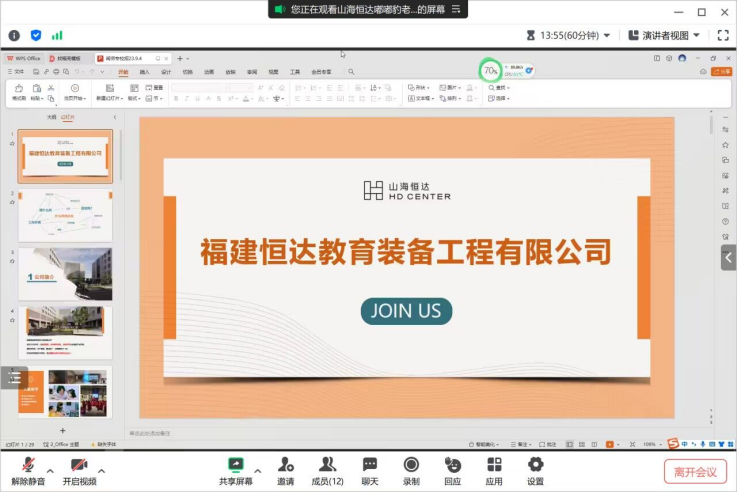Open the 文件 file menu
The image size is (738, 492).
16,72
